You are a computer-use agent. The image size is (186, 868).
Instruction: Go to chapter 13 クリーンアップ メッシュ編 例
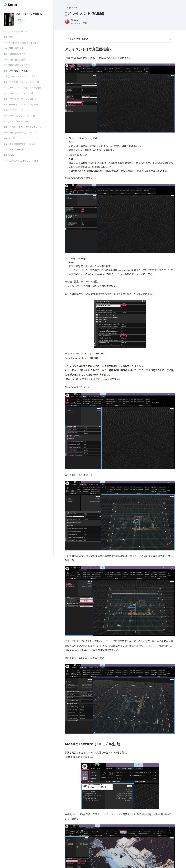[x=20, y=99]
